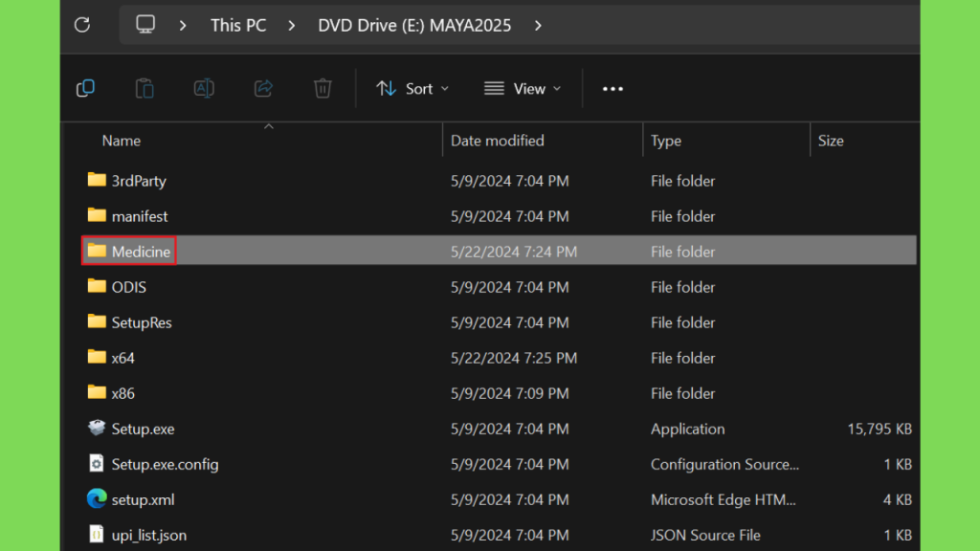Click the computer monitor icon in the breadcrumb
This screenshot has width=980, height=551.
(x=145, y=24)
